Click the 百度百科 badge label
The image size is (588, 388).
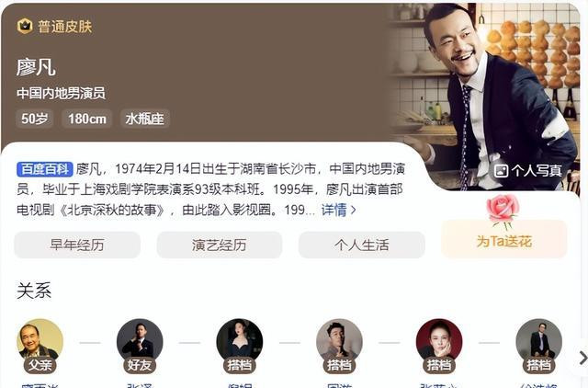pos(45,169)
